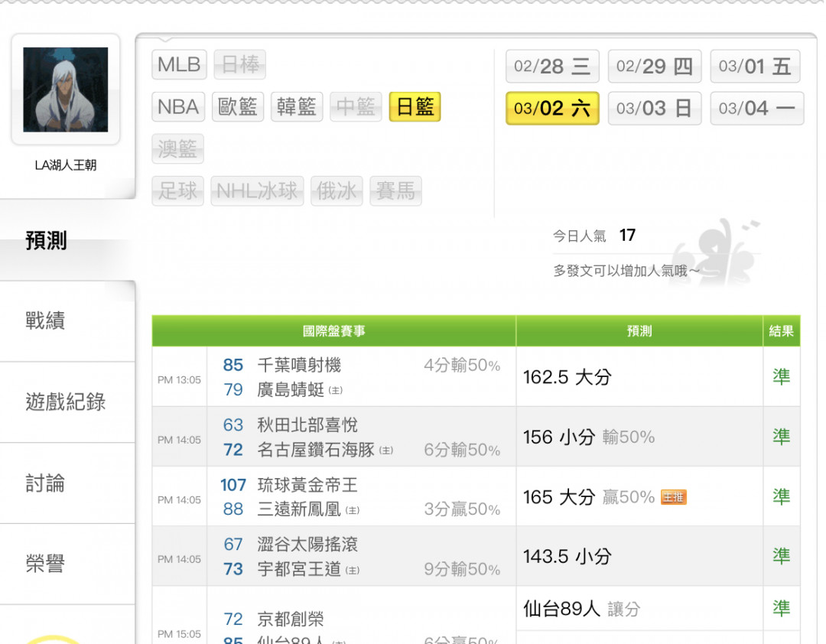
Task: Select the MLB league filter
Action: tap(179, 65)
